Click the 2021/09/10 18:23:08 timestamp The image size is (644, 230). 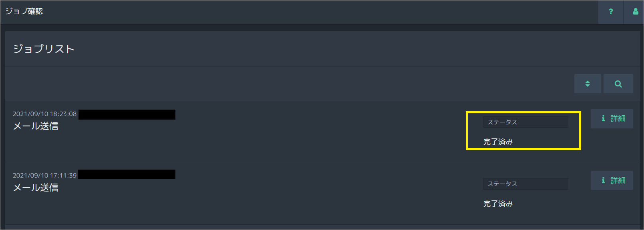point(44,114)
